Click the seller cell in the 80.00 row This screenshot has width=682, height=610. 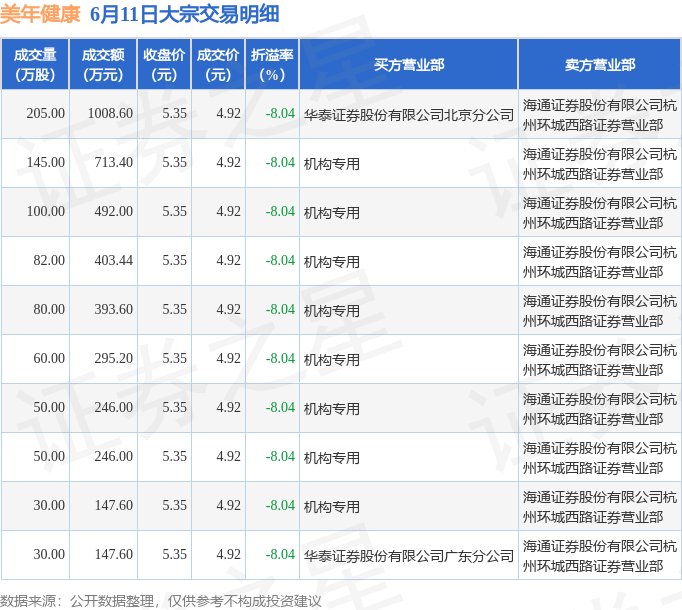click(600, 311)
